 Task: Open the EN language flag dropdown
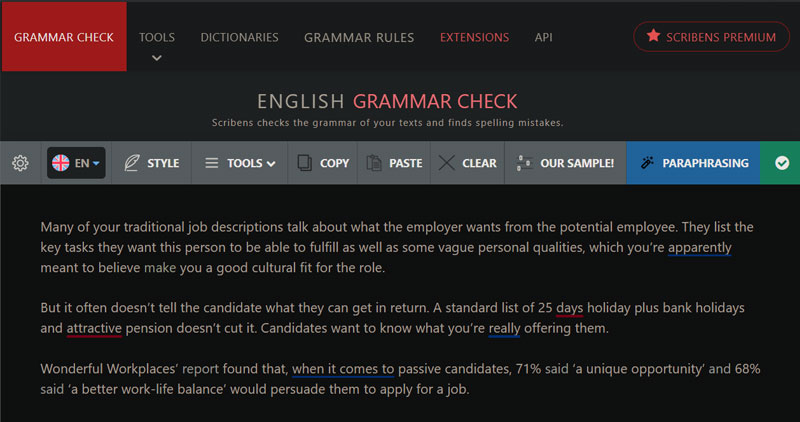click(76, 163)
